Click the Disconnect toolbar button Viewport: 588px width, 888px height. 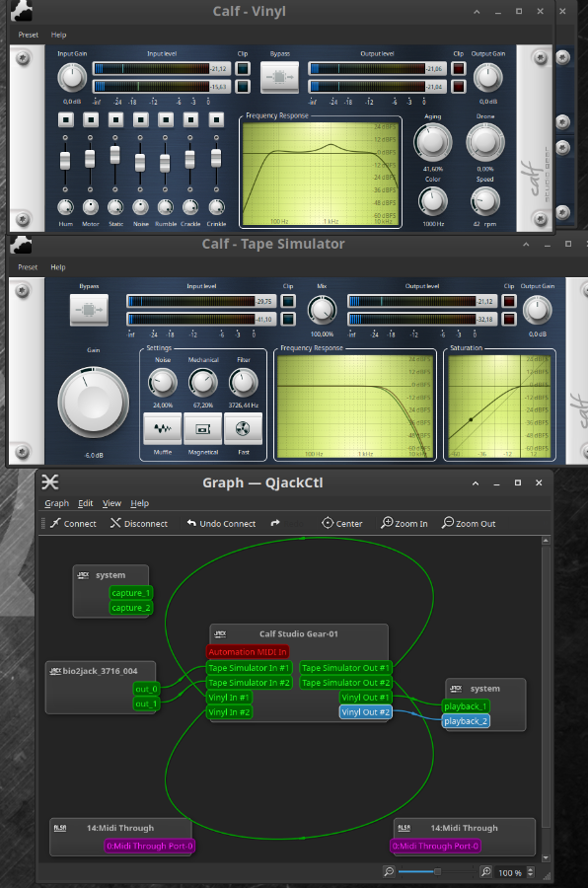point(139,523)
